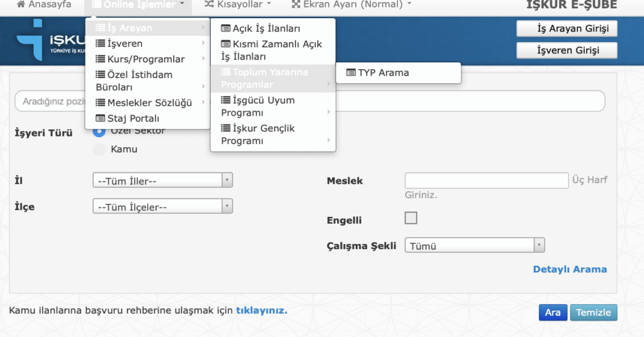The width and height of the screenshot is (644, 337).
Task: Focus the Meslek text input field
Action: (487, 180)
